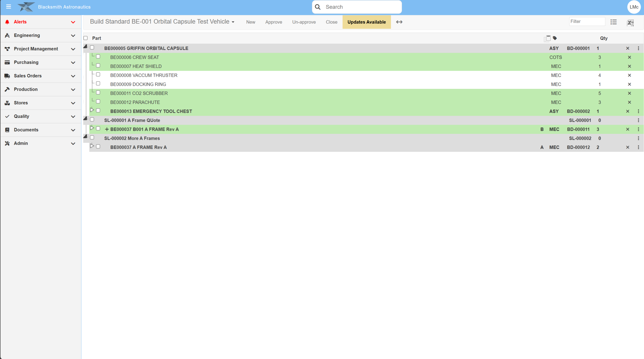Remove the BE000011 CO2 SCRUBBER row
The width and height of the screenshot is (644, 359).
pyautogui.click(x=629, y=93)
